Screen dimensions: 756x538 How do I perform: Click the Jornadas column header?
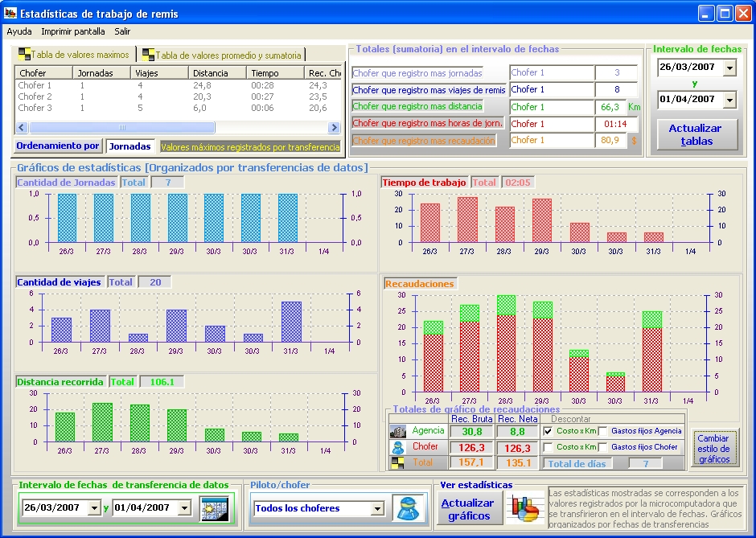click(101, 73)
